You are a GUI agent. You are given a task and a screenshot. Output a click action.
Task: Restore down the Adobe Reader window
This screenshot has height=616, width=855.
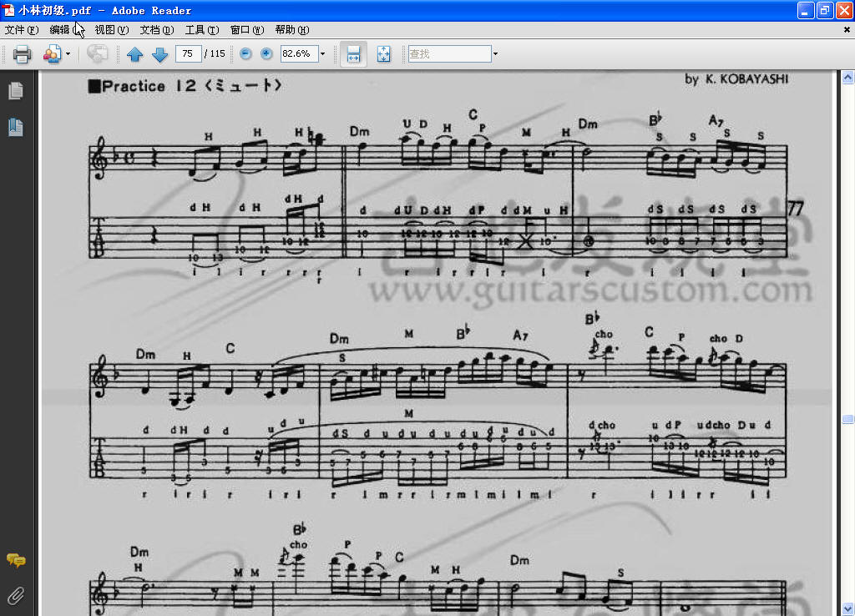(x=825, y=10)
